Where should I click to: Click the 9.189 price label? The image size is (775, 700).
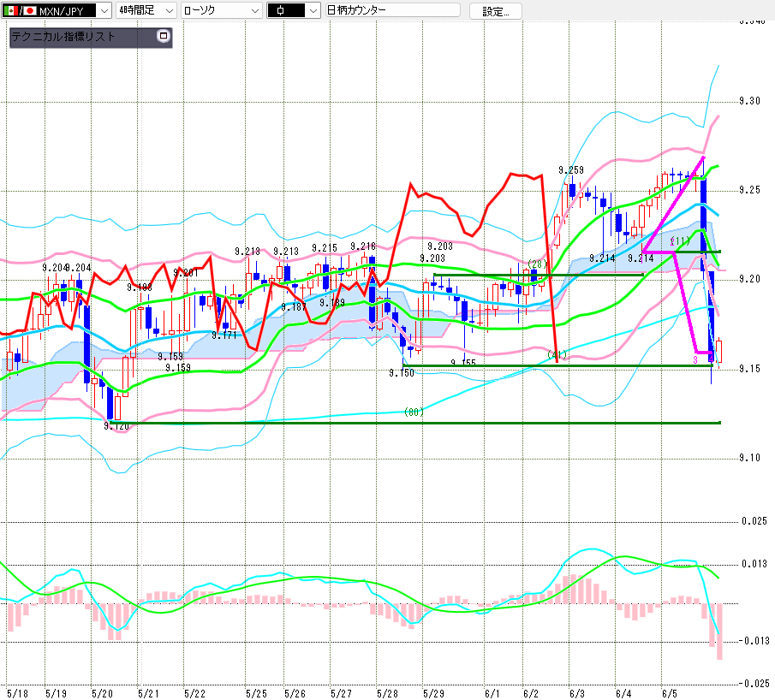pyautogui.click(x=332, y=303)
